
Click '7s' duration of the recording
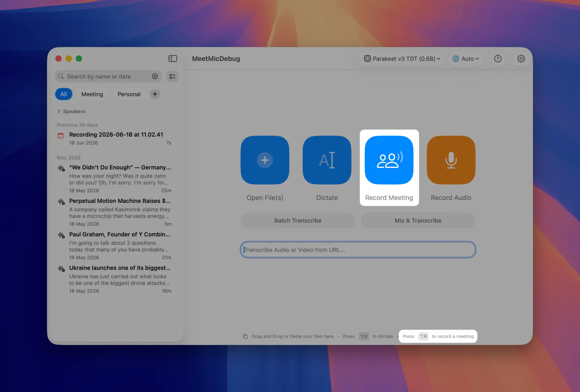(x=169, y=143)
